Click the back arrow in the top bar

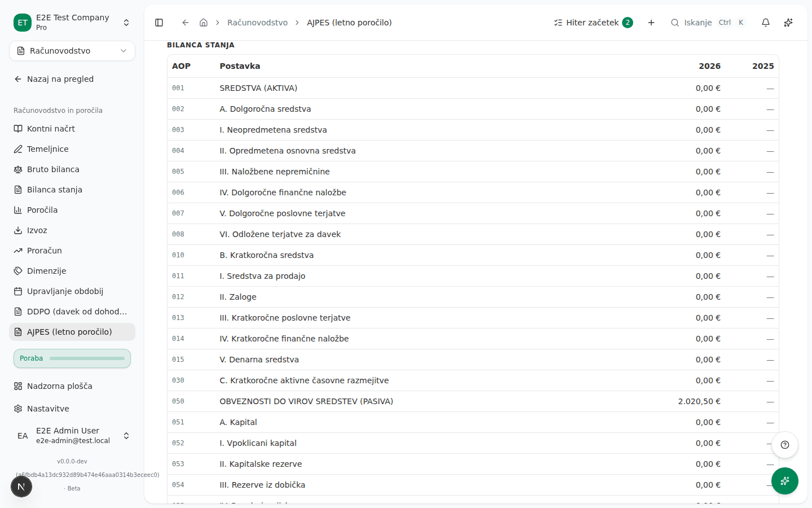[x=185, y=23]
